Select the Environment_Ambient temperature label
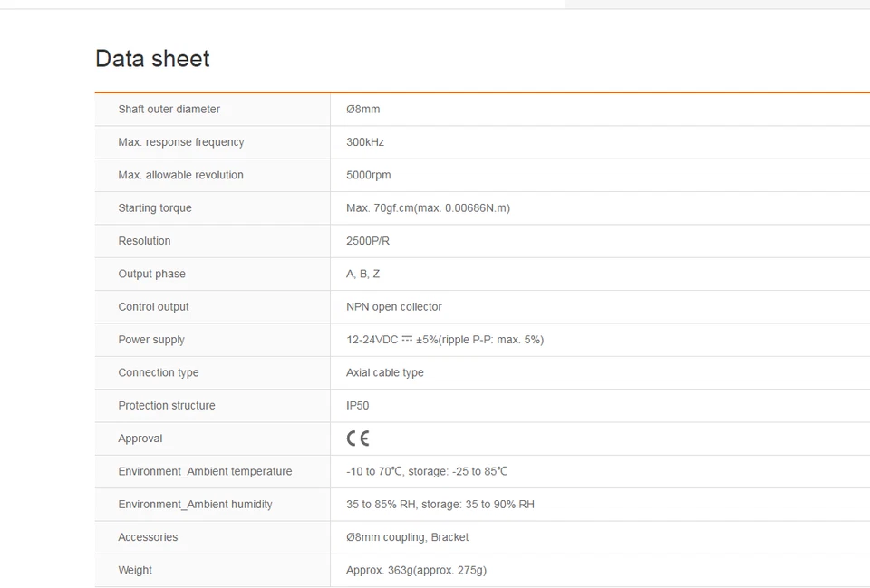Image resolution: width=870 pixels, height=588 pixels. 205,471
